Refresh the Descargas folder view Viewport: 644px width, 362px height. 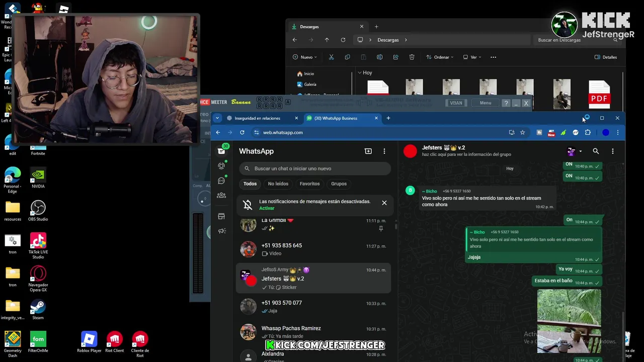[343, 40]
